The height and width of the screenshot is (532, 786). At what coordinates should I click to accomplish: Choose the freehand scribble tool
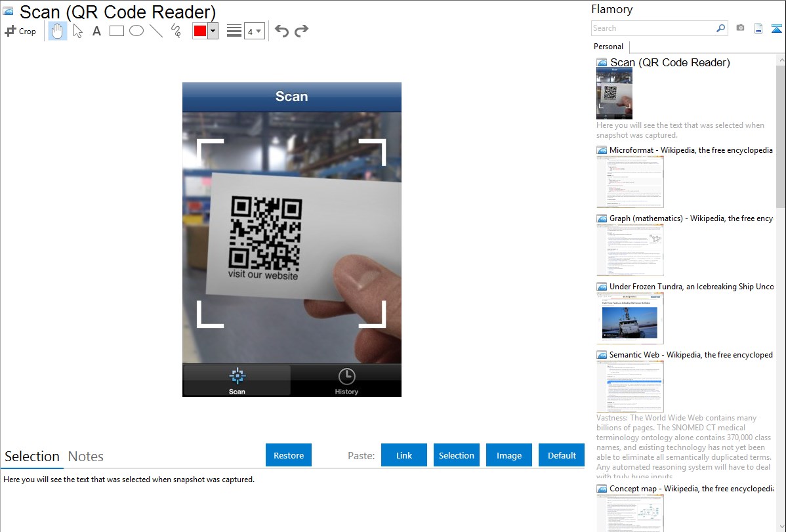(x=176, y=31)
